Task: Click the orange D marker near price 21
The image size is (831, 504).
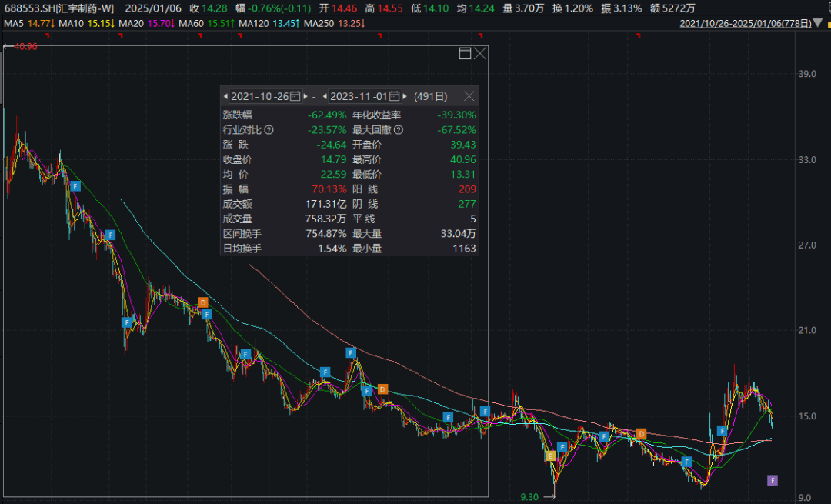Action: point(202,302)
